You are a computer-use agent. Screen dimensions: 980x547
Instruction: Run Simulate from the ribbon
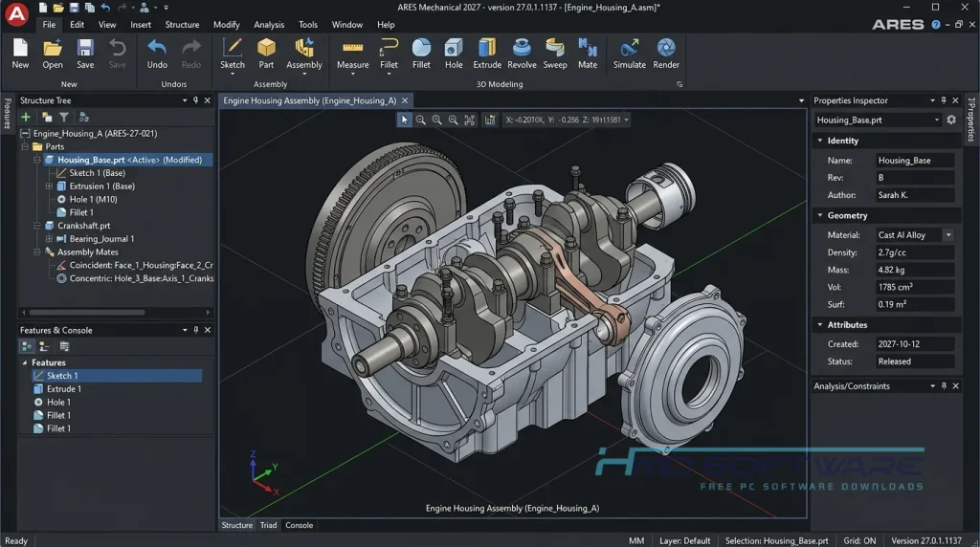pos(630,54)
